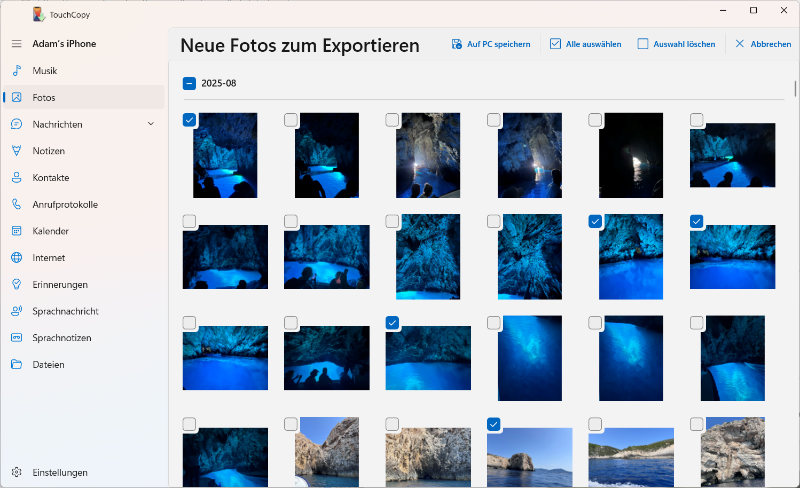Image resolution: width=800 pixels, height=488 pixels.
Task: Click the Kalender icon in sidebar
Action: coord(16,231)
